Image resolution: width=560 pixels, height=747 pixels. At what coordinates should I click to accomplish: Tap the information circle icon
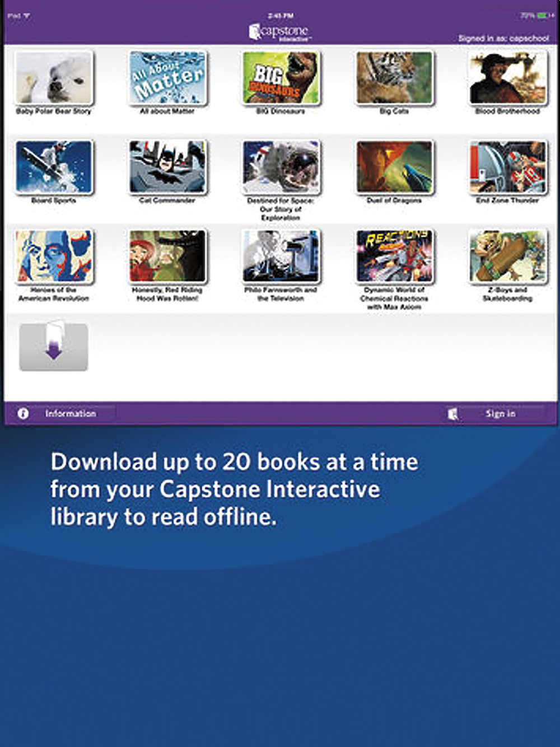[x=23, y=414]
